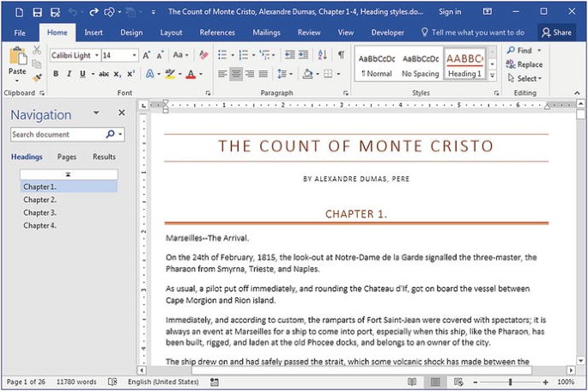
Task: Apply the No Spacing style
Action: click(421, 64)
